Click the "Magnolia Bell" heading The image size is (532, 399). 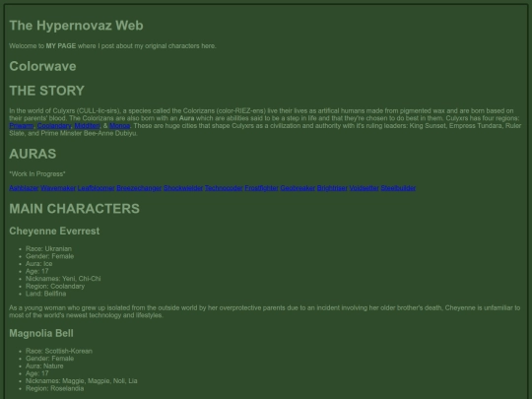pyautogui.click(x=41, y=333)
